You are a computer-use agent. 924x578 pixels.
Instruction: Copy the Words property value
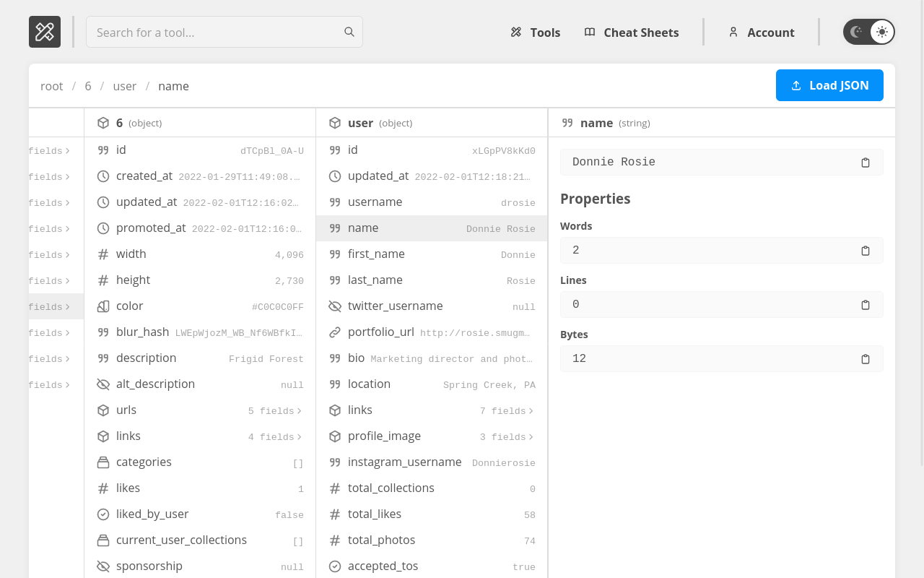pyautogui.click(x=866, y=250)
